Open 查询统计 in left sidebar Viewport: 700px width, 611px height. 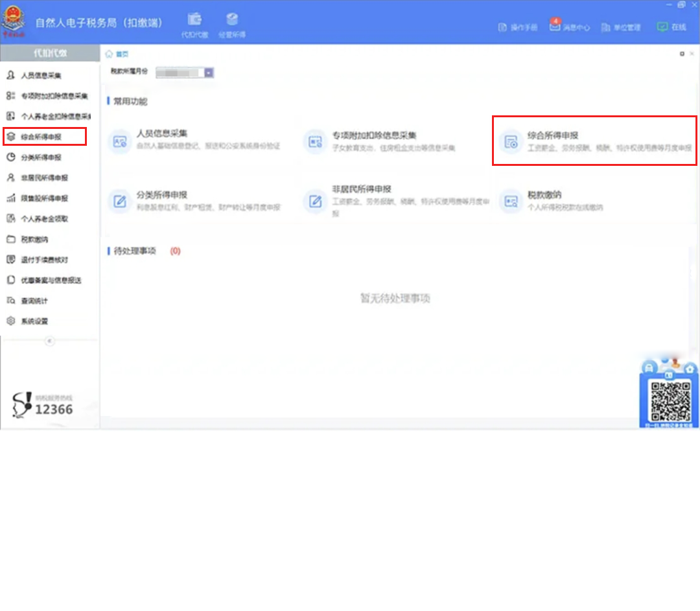coord(34,301)
